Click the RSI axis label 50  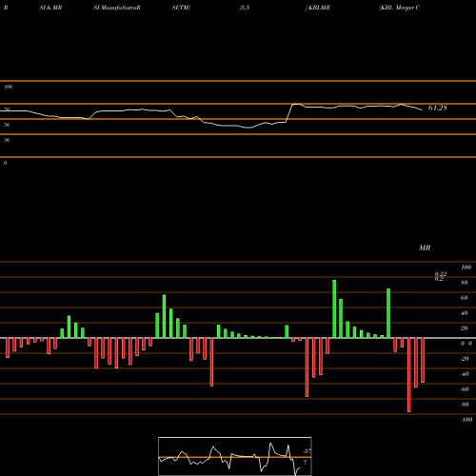click(x=7, y=125)
